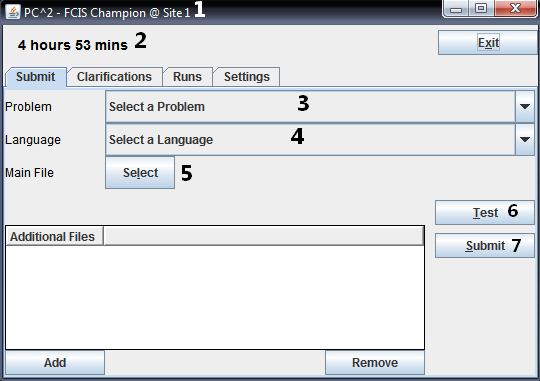This screenshot has width=540, height=381.
Task: Click the Exit button
Action: pyautogui.click(x=488, y=43)
